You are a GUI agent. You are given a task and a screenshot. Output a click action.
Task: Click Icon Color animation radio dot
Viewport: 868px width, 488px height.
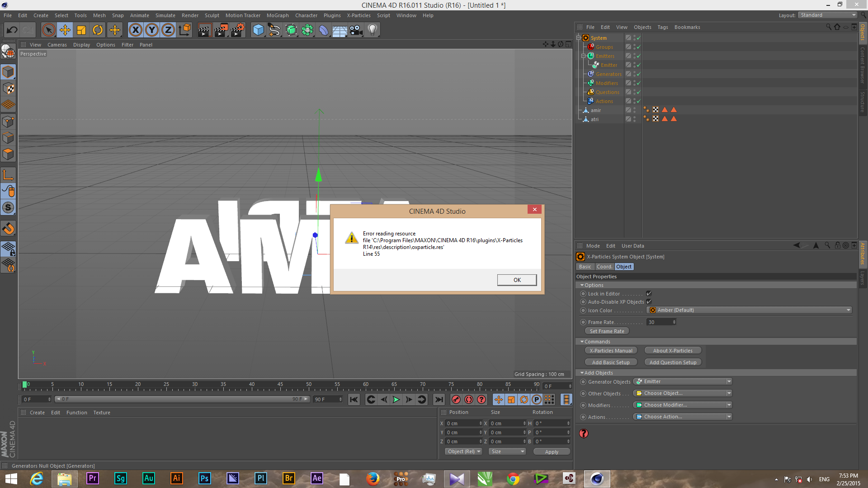point(583,310)
